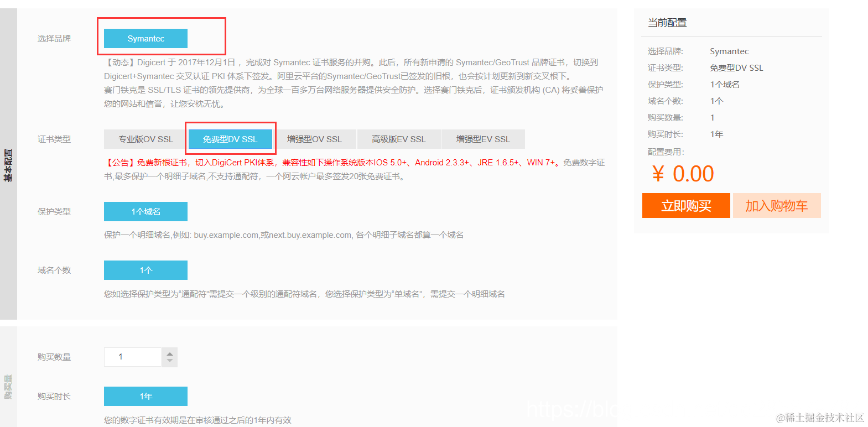Select the Symantec brand button
868x427 pixels.
(x=145, y=39)
